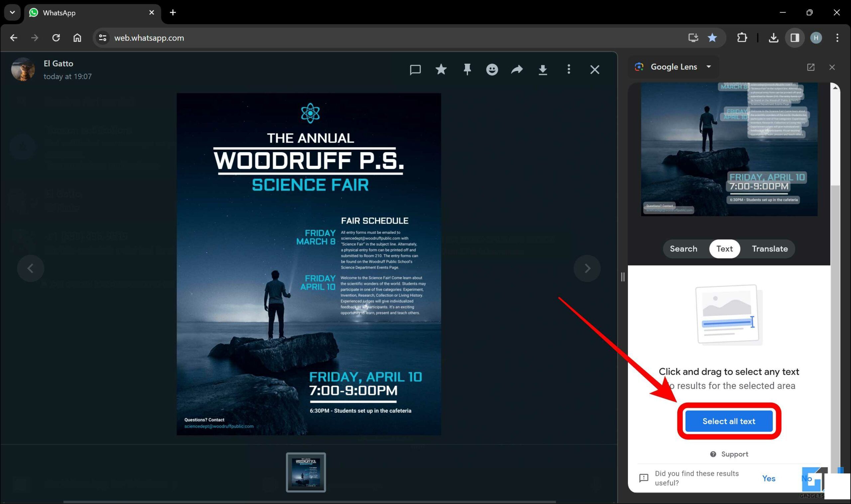The image size is (851, 504).
Task: Click the WhatsApp emoji reaction icon
Action: pyautogui.click(x=492, y=69)
